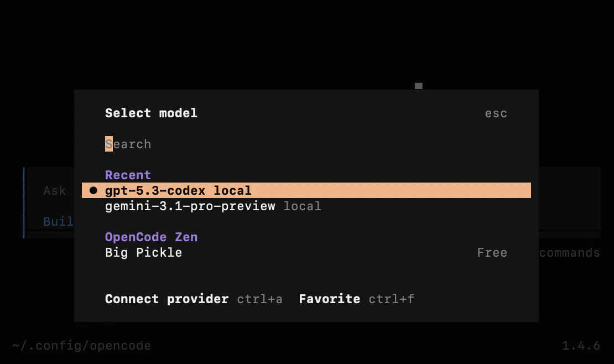
Task: Expand the OpenCode Zen section header
Action: pos(151,237)
